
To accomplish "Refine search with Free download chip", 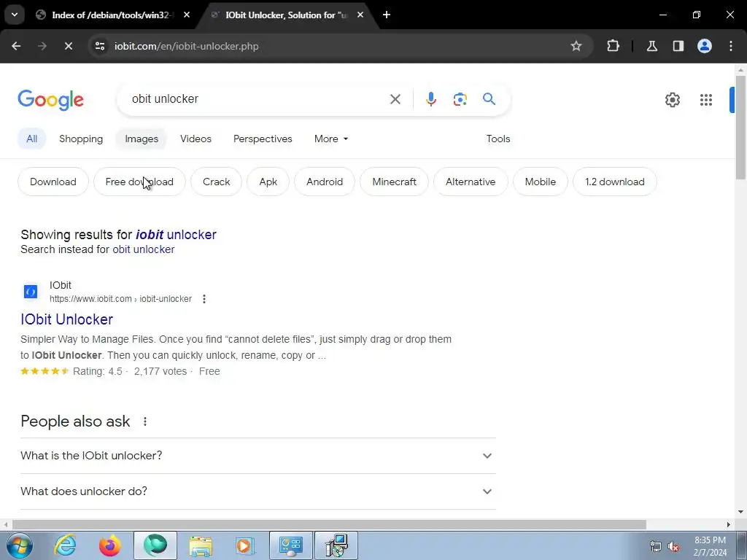I will point(139,182).
